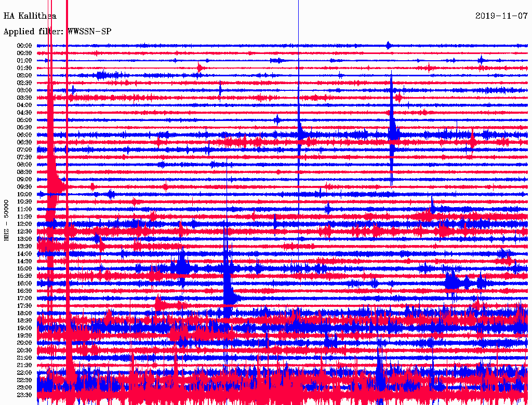Click the 16:00 time label

[24, 283]
